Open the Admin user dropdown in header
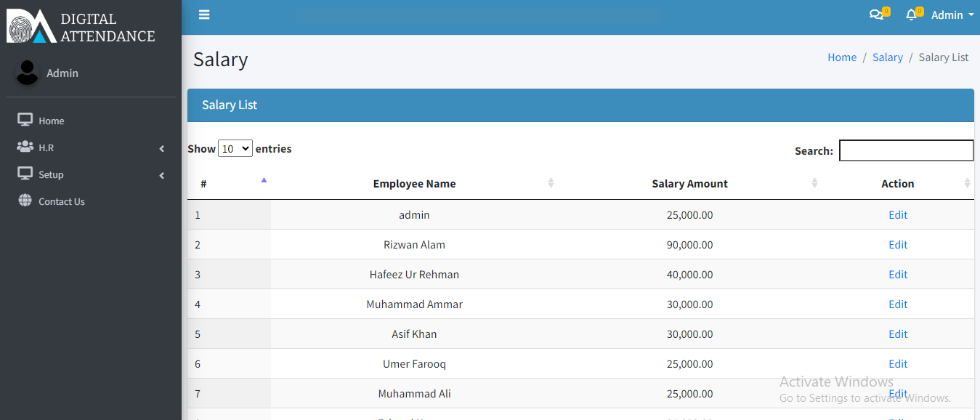Screen dimensions: 980x420 click(952, 15)
